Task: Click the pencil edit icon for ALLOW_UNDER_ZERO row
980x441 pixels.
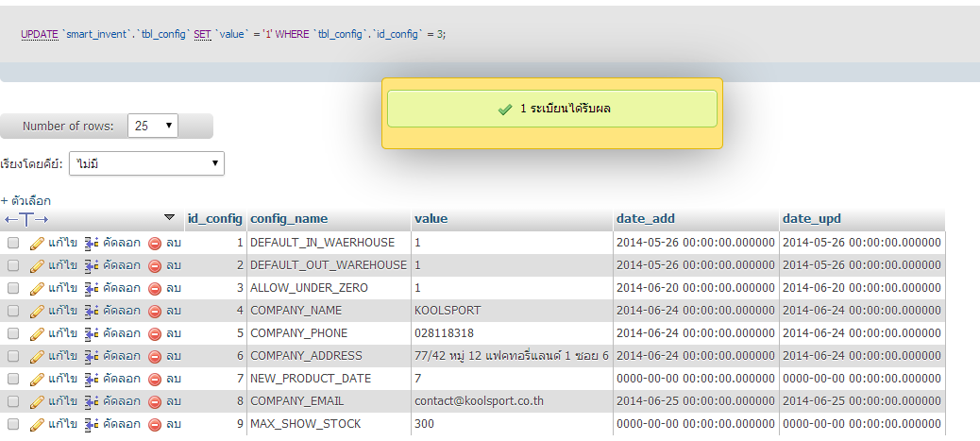Action: tap(37, 288)
